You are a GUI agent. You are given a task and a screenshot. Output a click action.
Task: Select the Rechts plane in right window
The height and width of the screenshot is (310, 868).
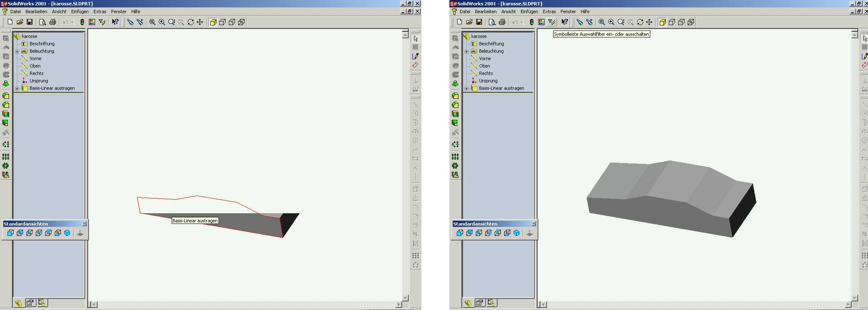click(x=486, y=73)
